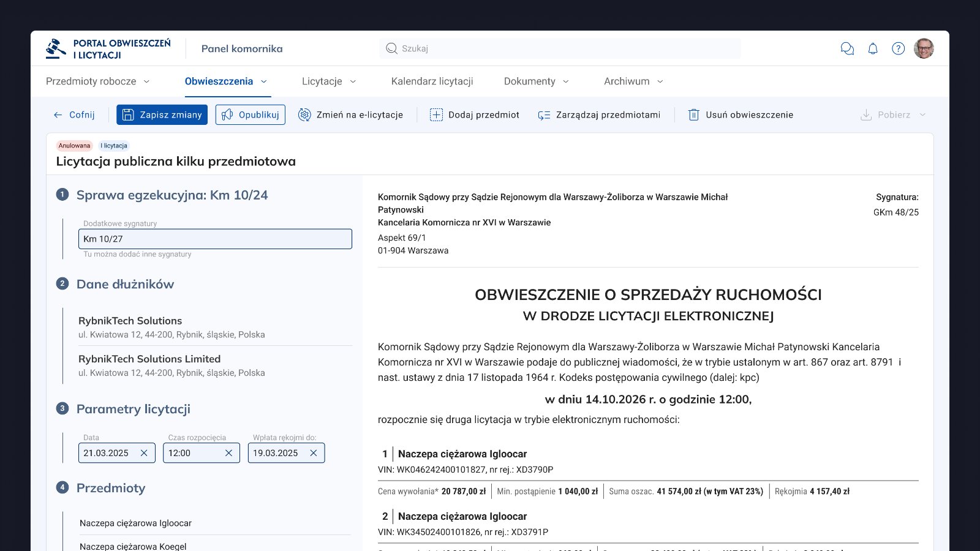Select the Przedmioty robocze tab label
Screen dimensions: 980x551
click(x=91, y=81)
